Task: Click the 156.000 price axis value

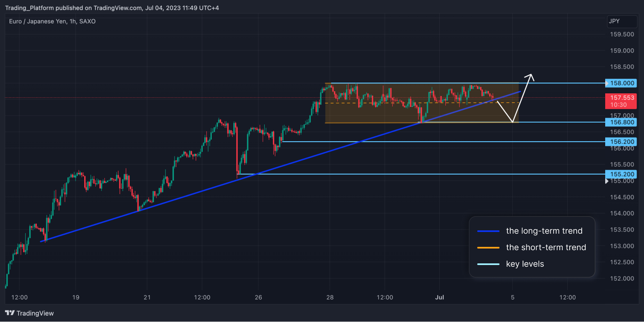Action: point(622,148)
